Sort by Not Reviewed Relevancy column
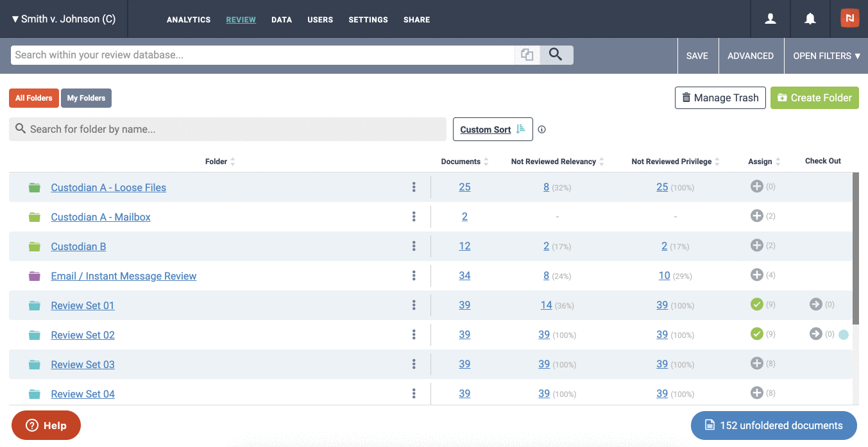The width and height of the screenshot is (868, 447). tap(557, 162)
